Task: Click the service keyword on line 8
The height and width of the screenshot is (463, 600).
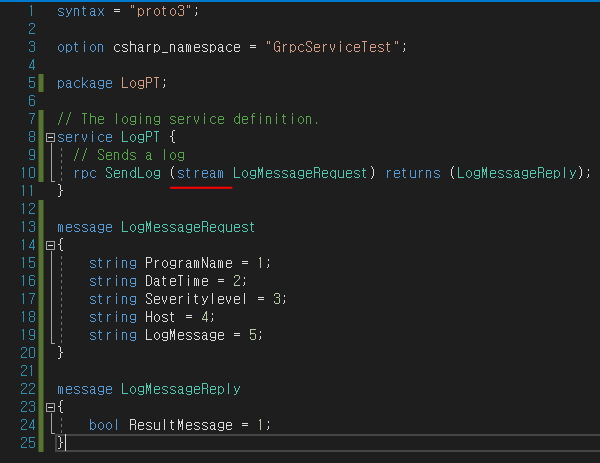Action: tap(85, 137)
